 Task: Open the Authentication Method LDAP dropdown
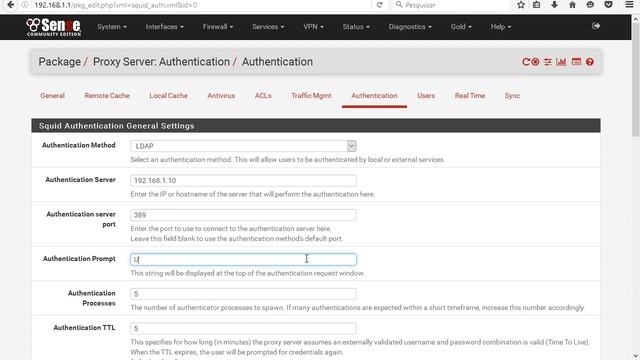pyautogui.click(x=243, y=146)
